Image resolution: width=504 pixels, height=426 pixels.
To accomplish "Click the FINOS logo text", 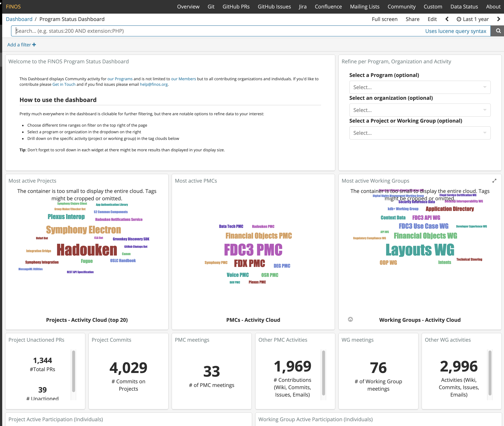I will pos(13,6).
